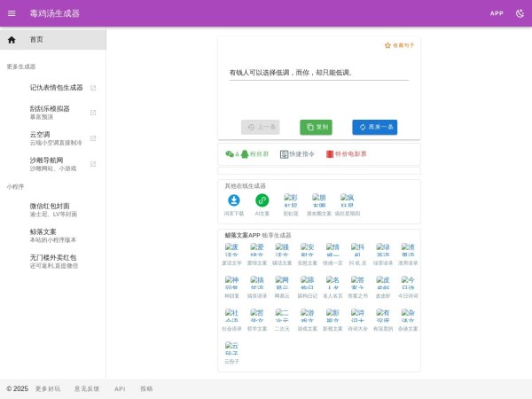Switch dark mode with the moon icon

point(519,13)
